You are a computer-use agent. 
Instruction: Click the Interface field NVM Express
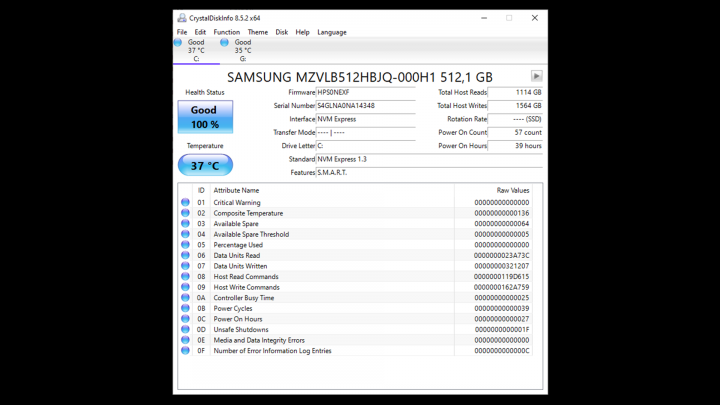[x=366, y=119]
